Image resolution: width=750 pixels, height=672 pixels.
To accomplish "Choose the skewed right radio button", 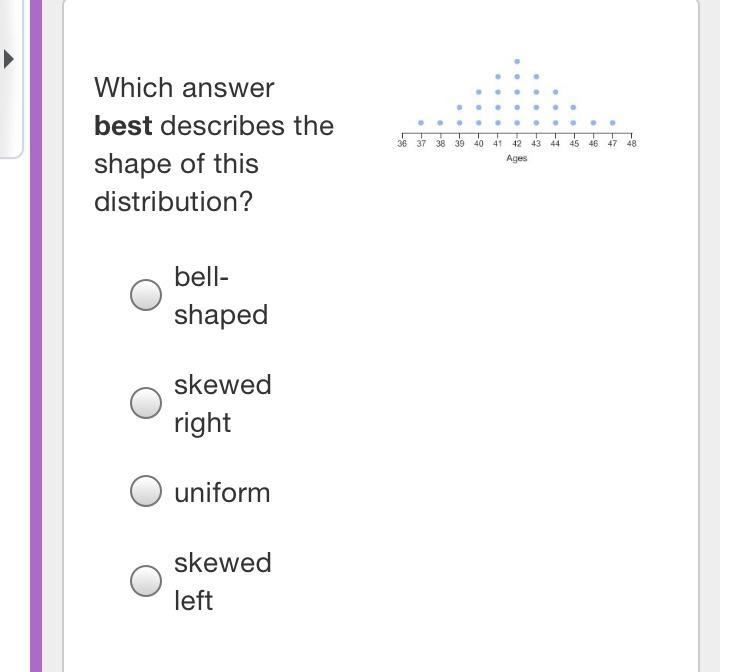I will 146,403.
